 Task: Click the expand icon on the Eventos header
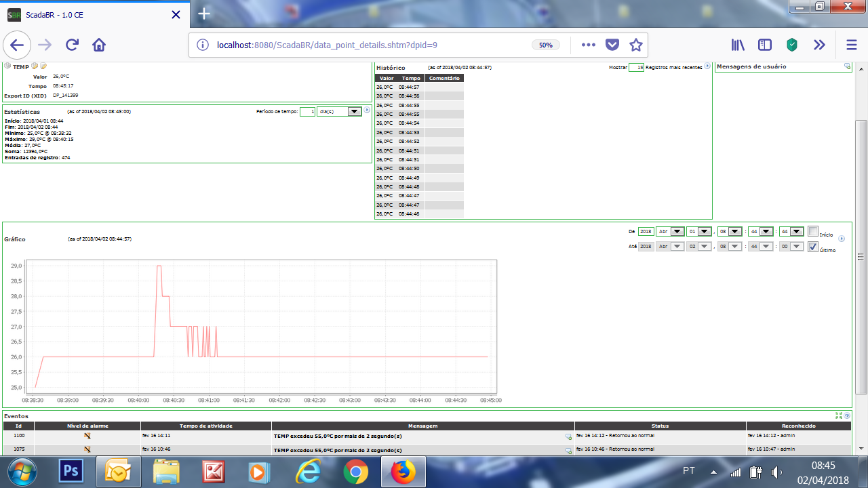tap(839, 416)
